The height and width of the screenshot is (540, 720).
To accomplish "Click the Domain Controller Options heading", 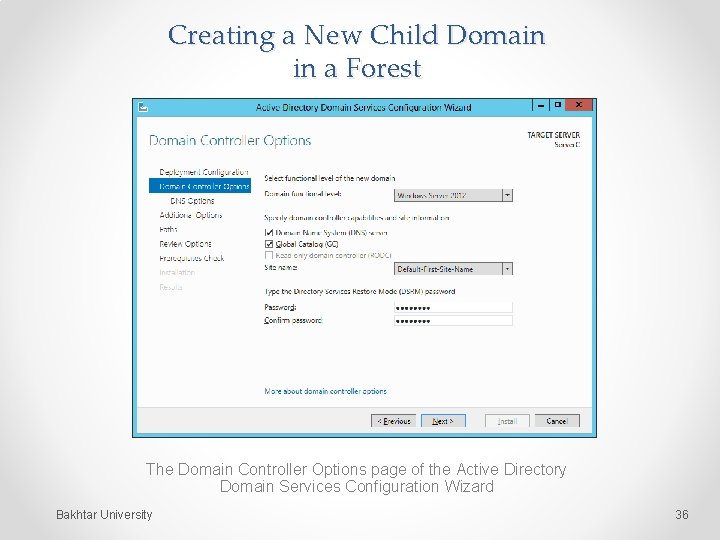I will [230, 141].
